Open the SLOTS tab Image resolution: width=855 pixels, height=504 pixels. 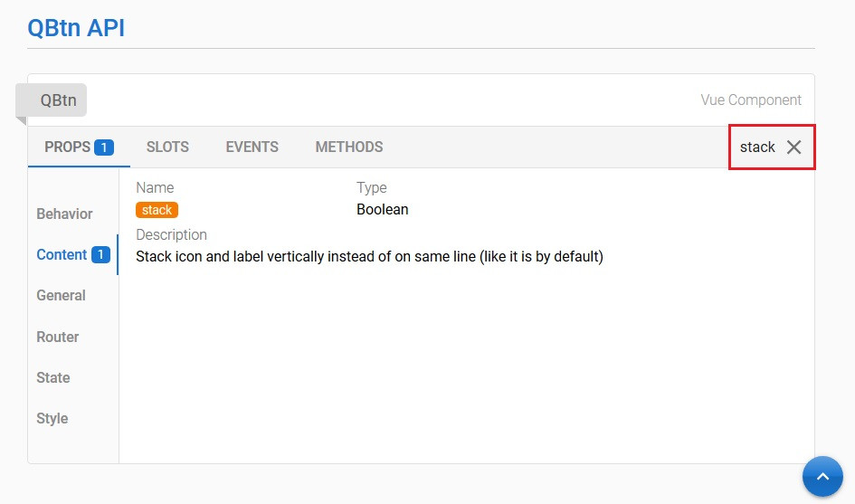[167, 147]
